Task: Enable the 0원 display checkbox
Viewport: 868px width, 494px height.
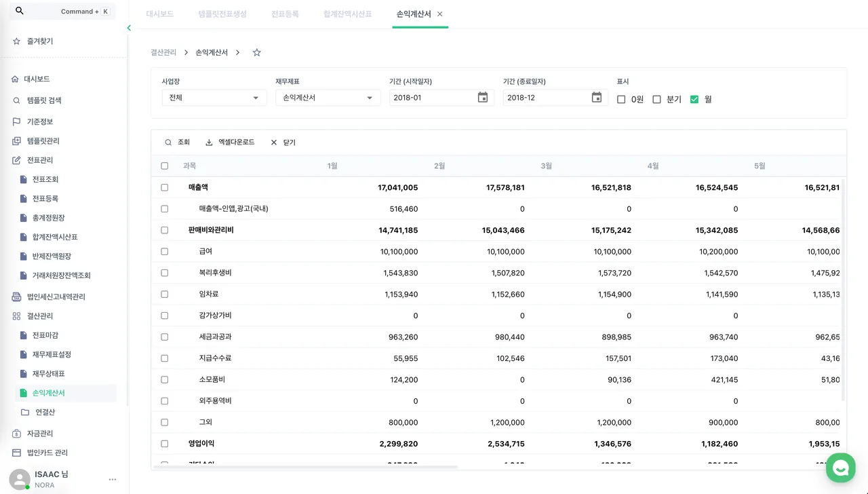Action: 621,100
